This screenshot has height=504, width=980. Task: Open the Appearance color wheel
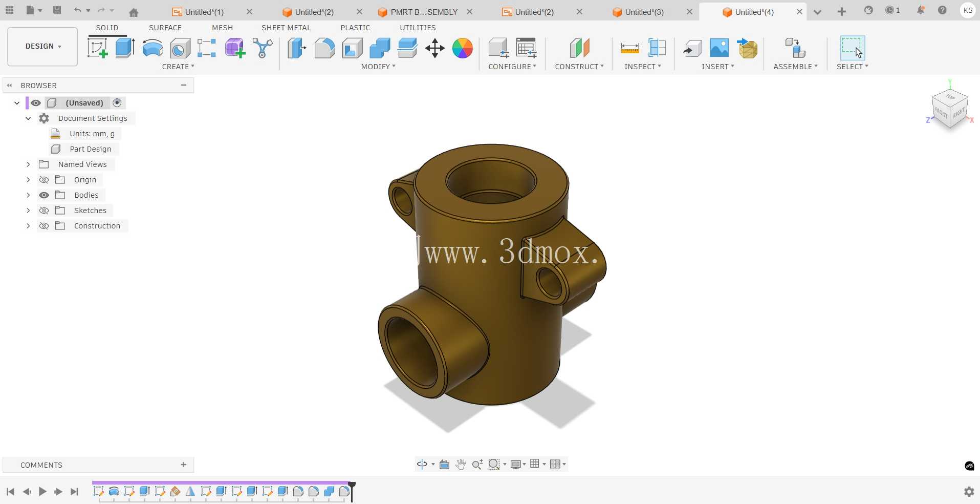[462, 48]
